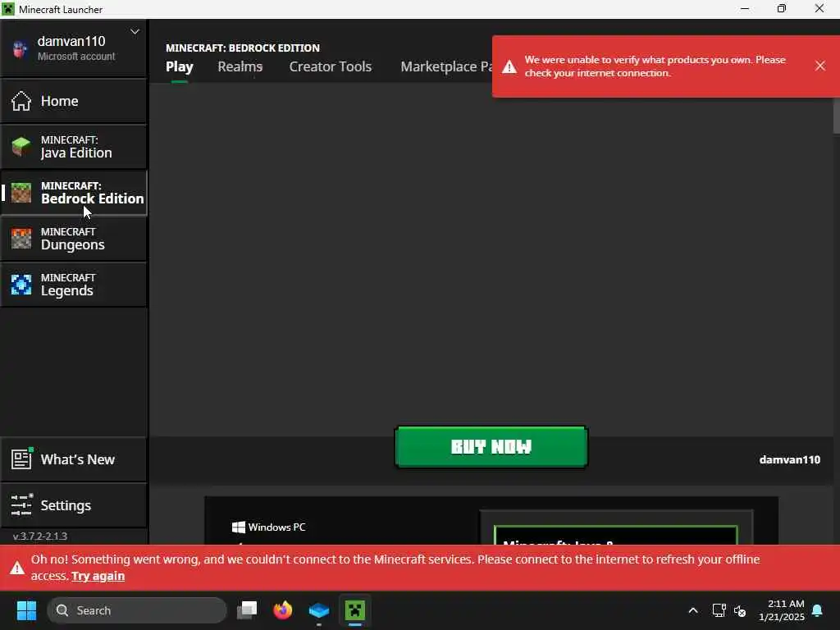Viewport: 840px width, 630px height.
Task: Expand the account dropdown chevron
Action: 135,32
